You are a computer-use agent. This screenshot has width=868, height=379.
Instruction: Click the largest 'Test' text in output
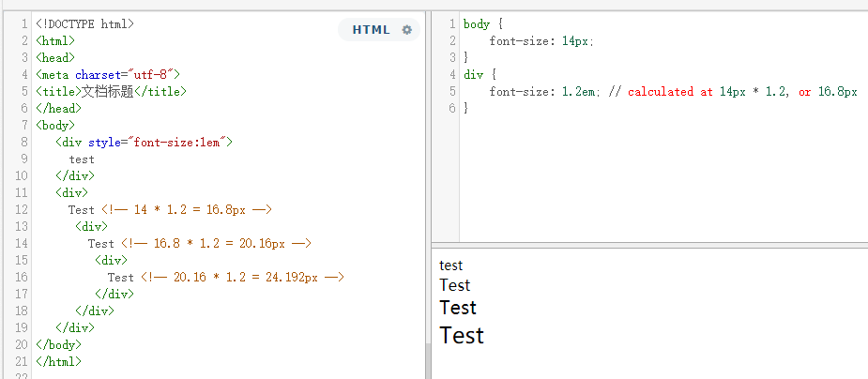tap(462, 335)
